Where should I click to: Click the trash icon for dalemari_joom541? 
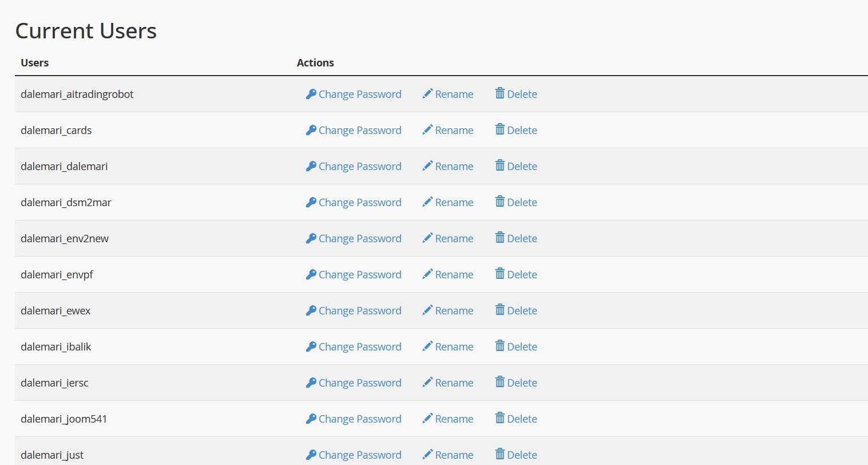tap(500, 418)
